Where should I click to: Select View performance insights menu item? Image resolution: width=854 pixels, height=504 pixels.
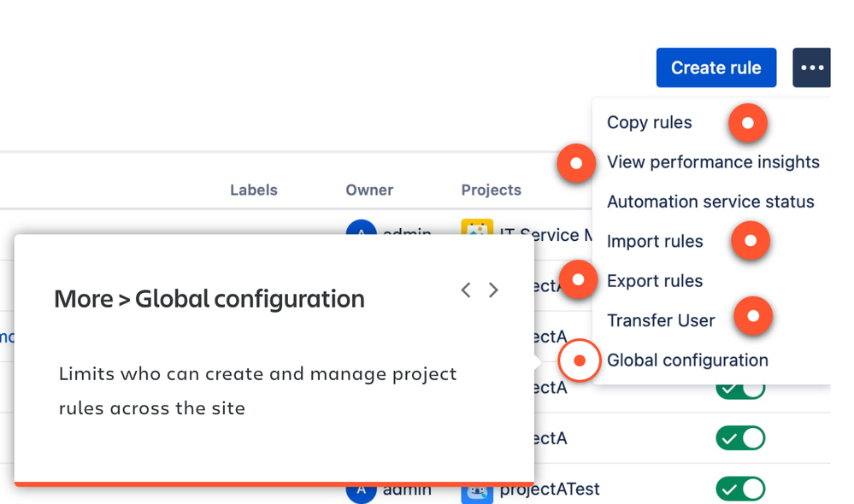point(713,162)
